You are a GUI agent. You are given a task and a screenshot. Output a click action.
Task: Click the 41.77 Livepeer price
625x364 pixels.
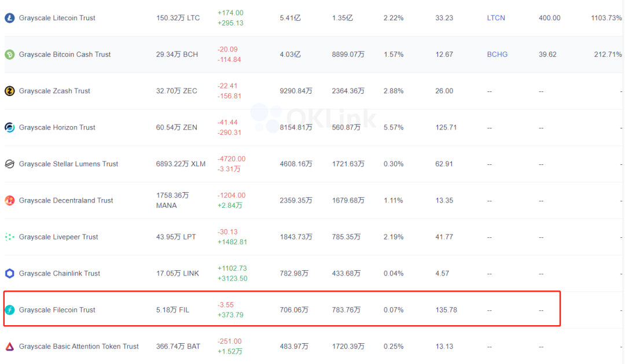[x=444, y=237]
